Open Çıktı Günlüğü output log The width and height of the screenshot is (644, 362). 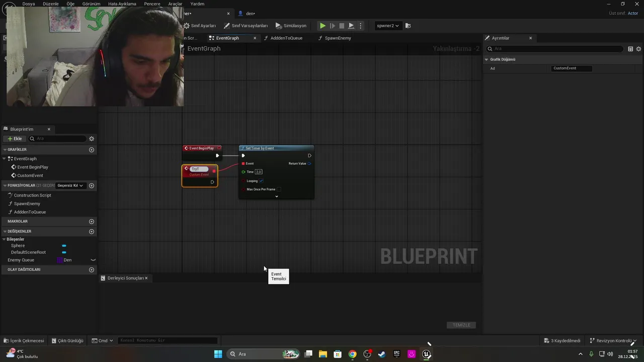67,340
